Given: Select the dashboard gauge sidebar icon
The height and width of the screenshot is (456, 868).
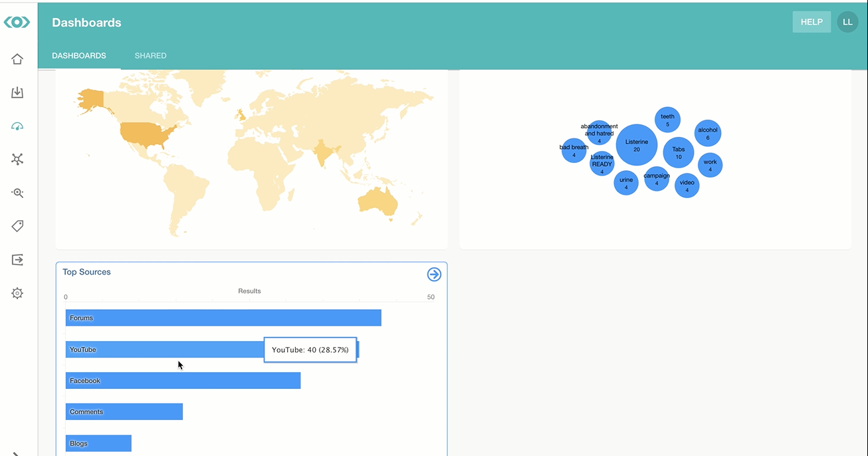Looking at the screenshot, I should point(17,126).
